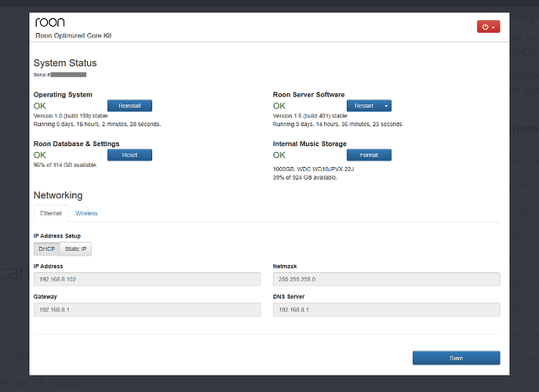Select DHCP for IP Address Setup
This screenshot has width=539, height=392.
click(47, 249)
